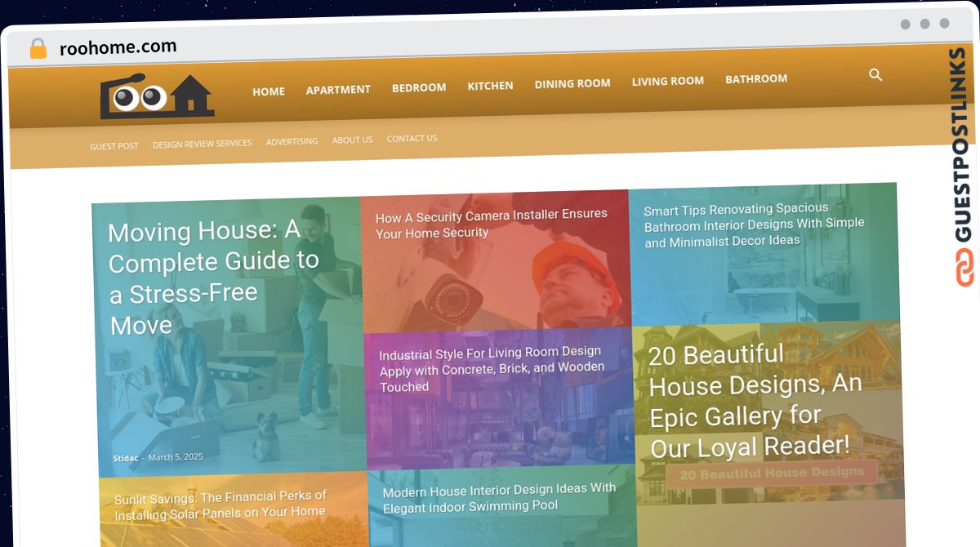Click the Advertising link
980x547 pixels.
[292, 141]
